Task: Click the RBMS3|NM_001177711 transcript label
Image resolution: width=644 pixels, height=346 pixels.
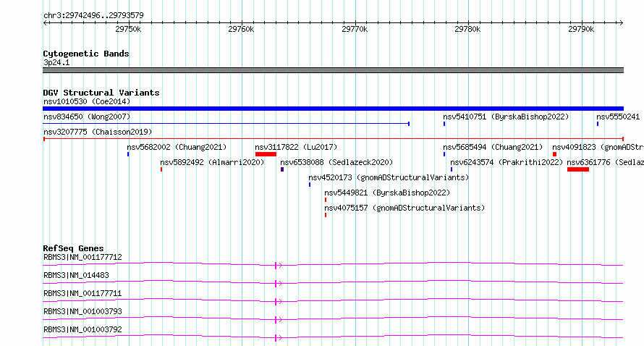Action: [82, 293]
